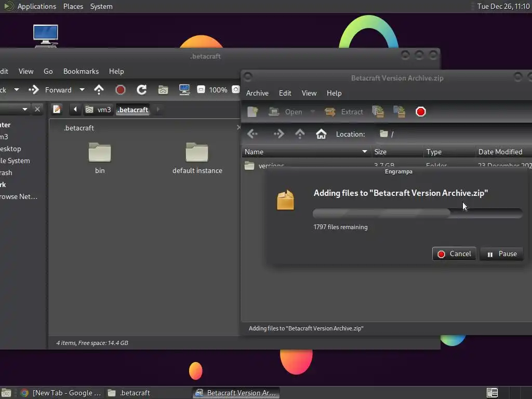Open recent archives dropdown beside Open
Image resolution: width=532 pixels, height=399 pixels.
click(312, 112)
